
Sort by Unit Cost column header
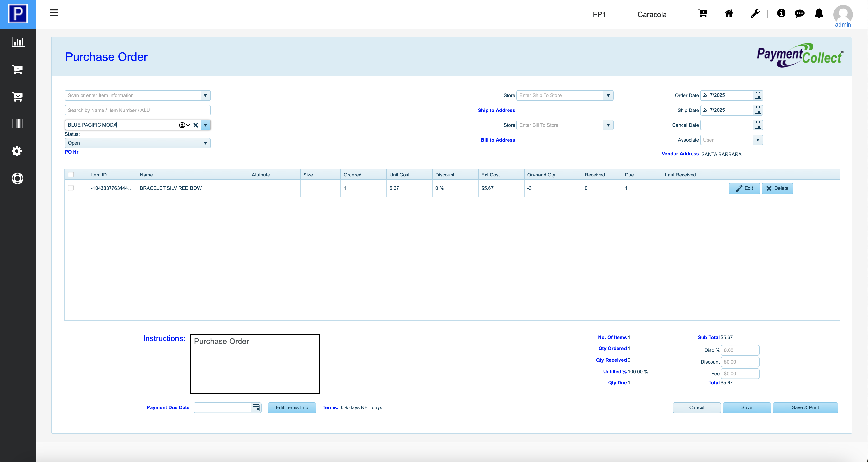[x=399, y=175]
